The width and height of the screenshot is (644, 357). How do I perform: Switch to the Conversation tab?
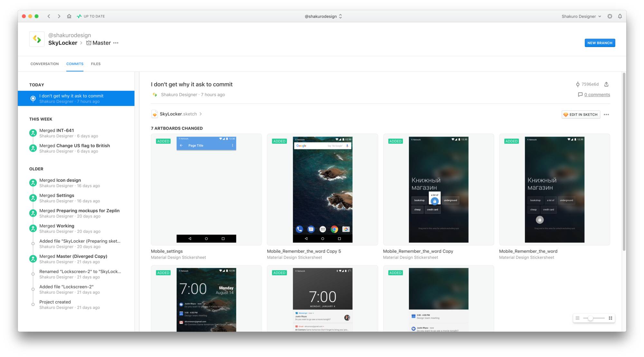[44, 64]
